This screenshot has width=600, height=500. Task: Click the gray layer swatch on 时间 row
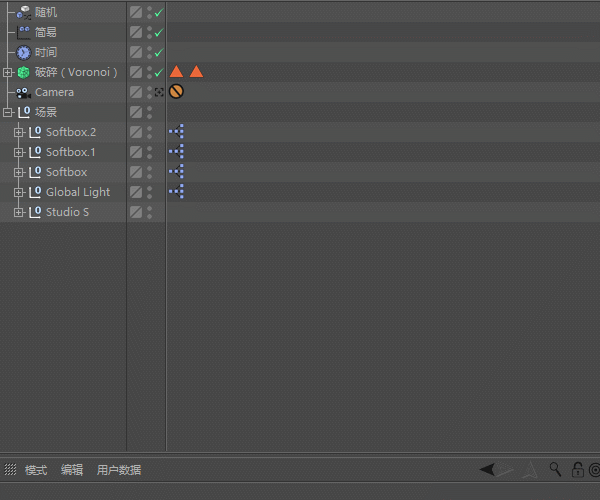(136, 52)
